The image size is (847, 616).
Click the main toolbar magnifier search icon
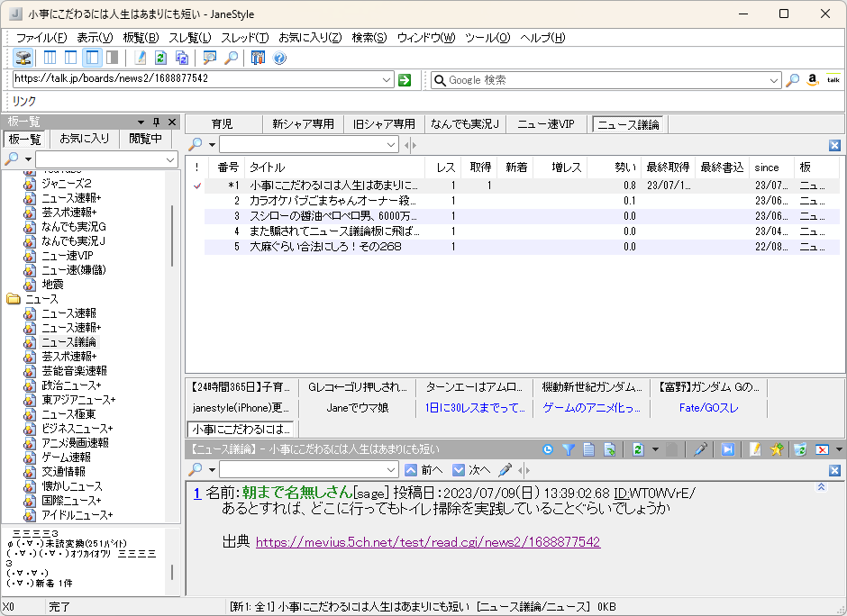(231, 58)
